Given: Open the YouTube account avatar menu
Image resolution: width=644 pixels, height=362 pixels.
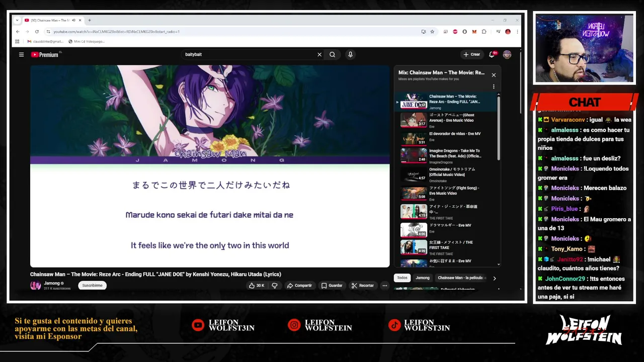Looking at the screenshot, I should tap(507, 54).
